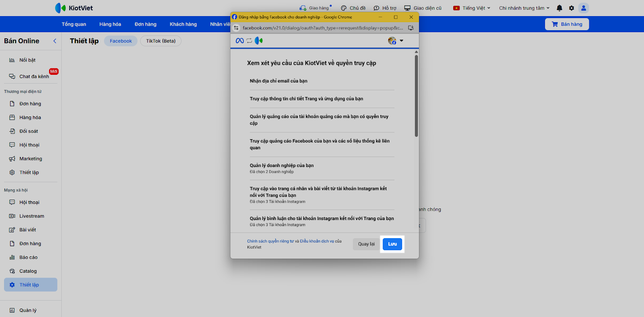Open the Chủ đề theme picker

point(353,8)
